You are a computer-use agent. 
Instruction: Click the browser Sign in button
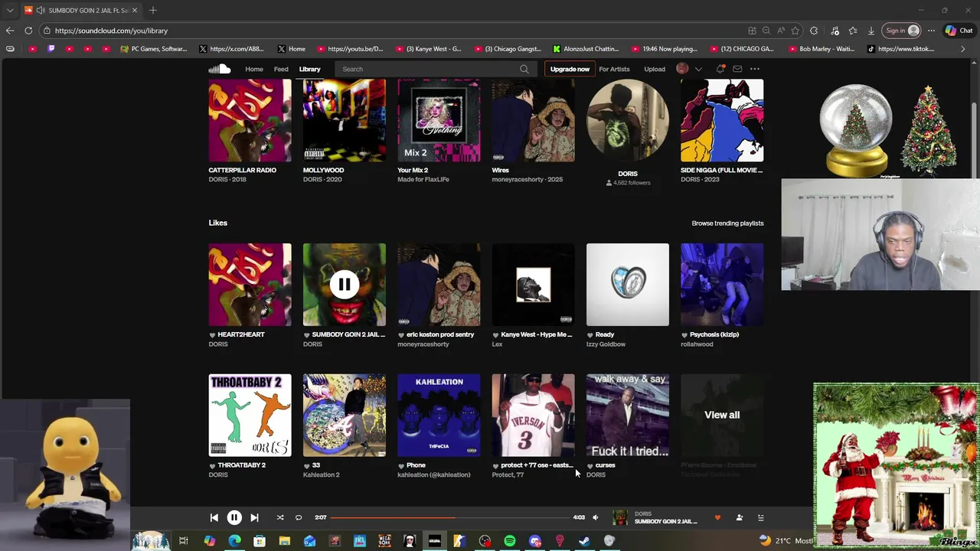tap(900, 31)
